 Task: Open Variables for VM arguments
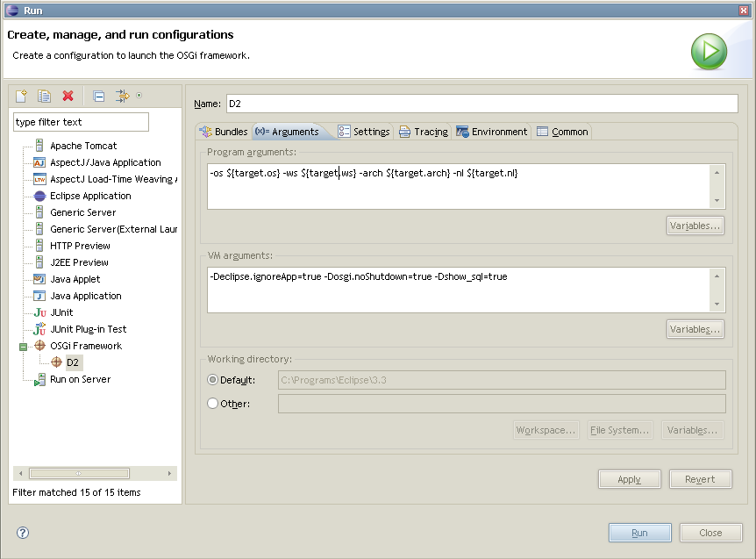click(695, 329)
